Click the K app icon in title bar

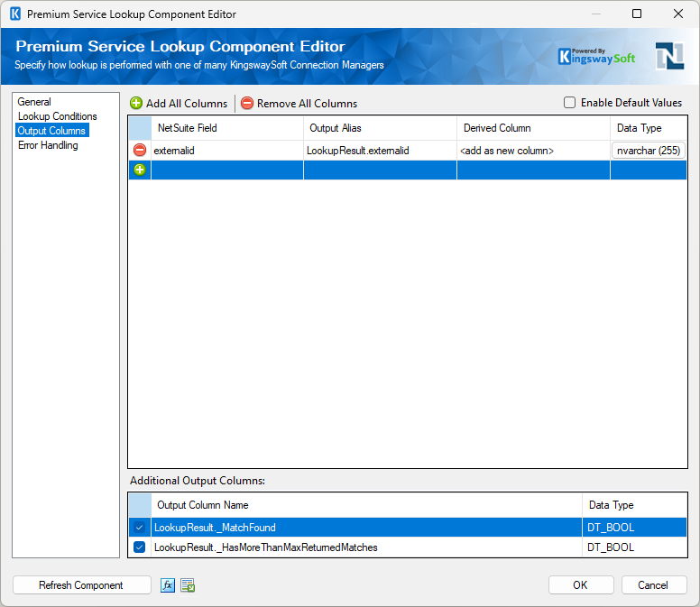[x=15, y=14]
